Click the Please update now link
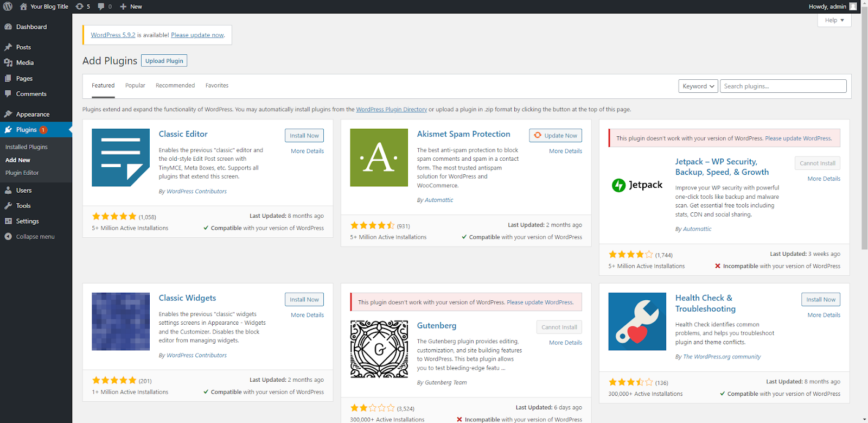Image resolution: width=868 pixels, height=423 pixels. (197, 35)
